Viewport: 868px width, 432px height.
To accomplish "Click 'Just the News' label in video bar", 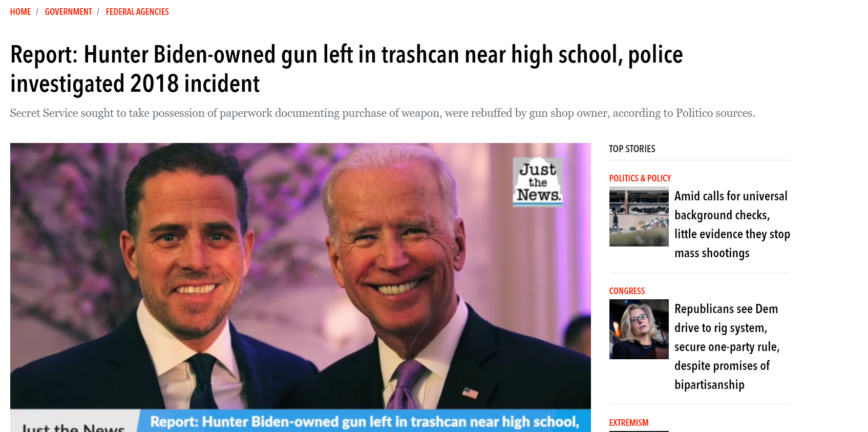I will [x=73, y=427].
